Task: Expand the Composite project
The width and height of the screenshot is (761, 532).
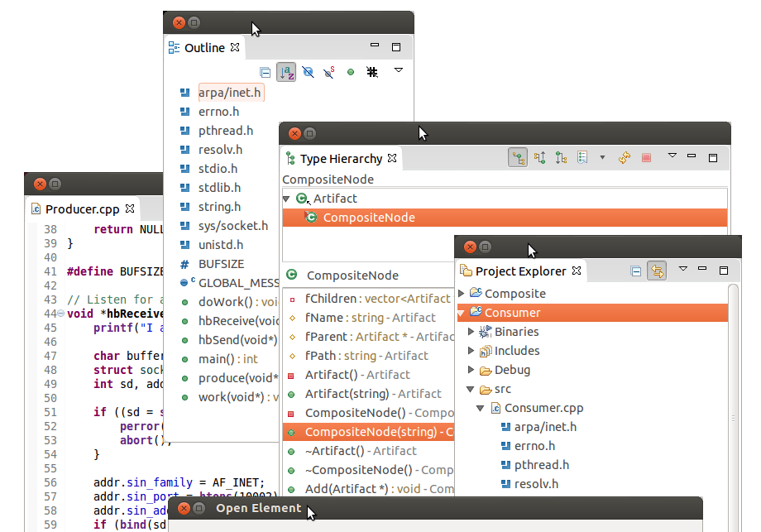Action: tap(462, 293)
